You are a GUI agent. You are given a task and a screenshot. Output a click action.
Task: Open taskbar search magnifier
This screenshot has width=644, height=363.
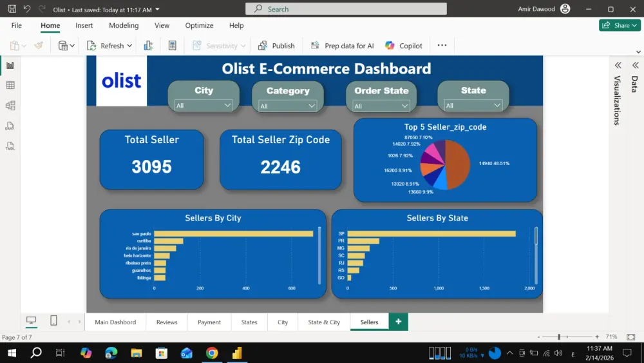(36, 353)
